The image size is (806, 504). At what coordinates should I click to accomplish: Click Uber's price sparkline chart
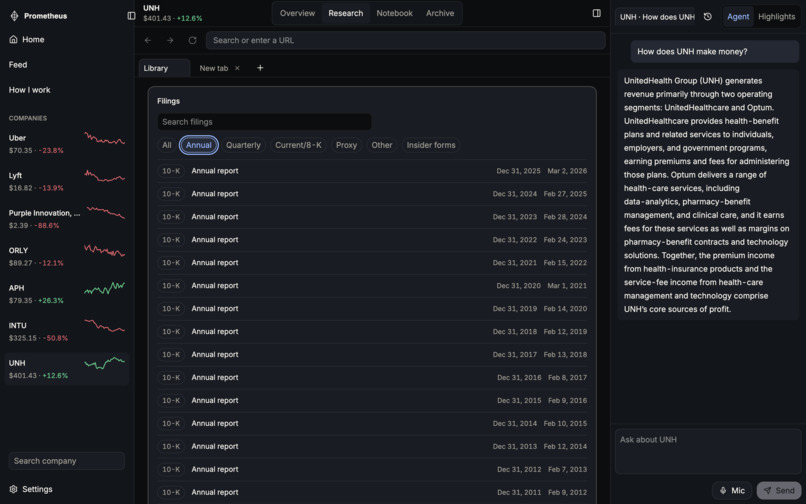click(x=105, y=138)
